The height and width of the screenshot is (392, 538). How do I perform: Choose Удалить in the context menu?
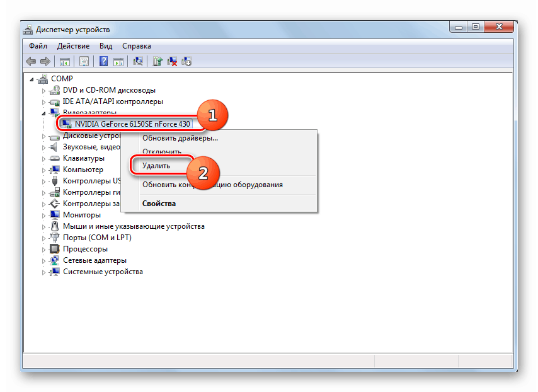pyautogui.click(x=219, y=166)
